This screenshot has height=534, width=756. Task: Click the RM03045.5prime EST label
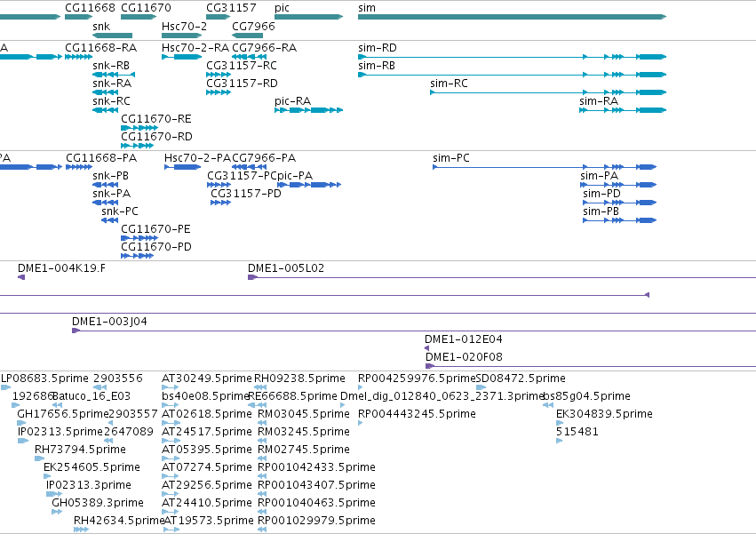(x=304, y=414)
